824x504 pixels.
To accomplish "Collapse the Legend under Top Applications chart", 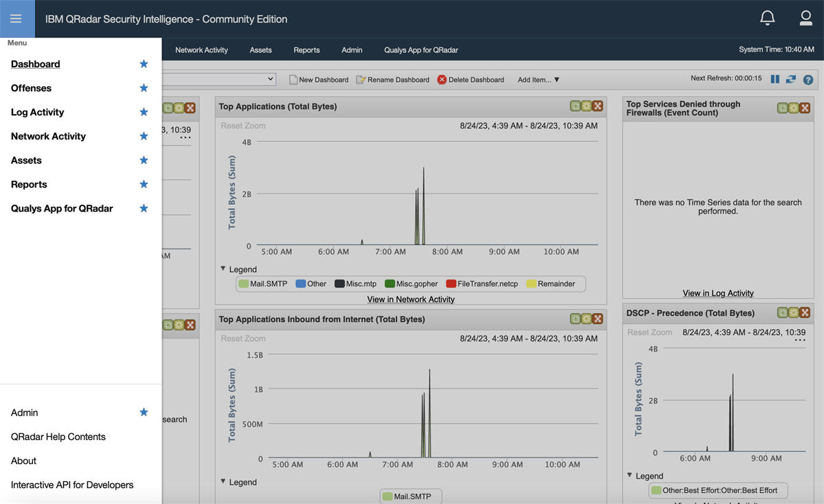I will pyautogui.click(x=223, y=269).
